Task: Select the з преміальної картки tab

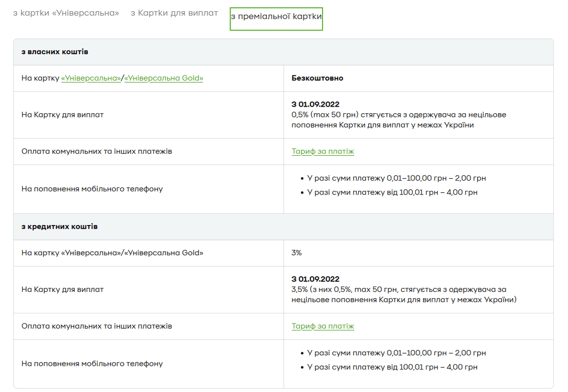Action: (276, 17)
